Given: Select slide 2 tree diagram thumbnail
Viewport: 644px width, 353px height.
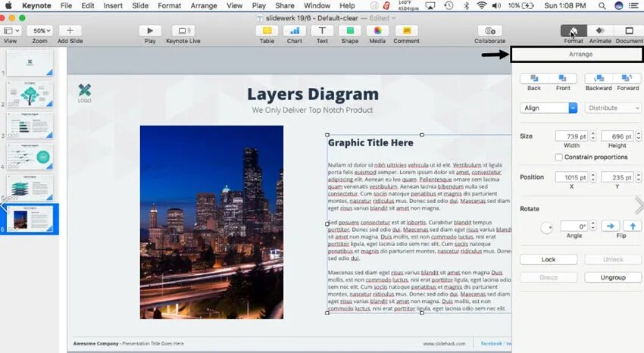Looking at the screenshot, I should 30,94.
